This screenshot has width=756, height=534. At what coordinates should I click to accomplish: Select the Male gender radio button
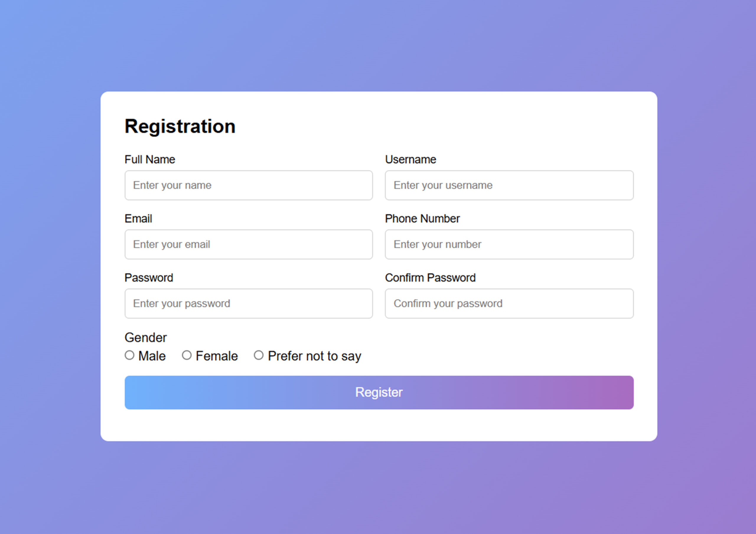pyautogui.click(x=129, y=355)
